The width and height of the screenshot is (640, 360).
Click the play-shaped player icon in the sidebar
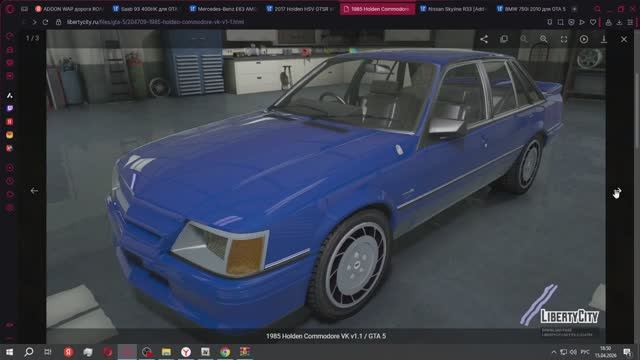(10, 194)
